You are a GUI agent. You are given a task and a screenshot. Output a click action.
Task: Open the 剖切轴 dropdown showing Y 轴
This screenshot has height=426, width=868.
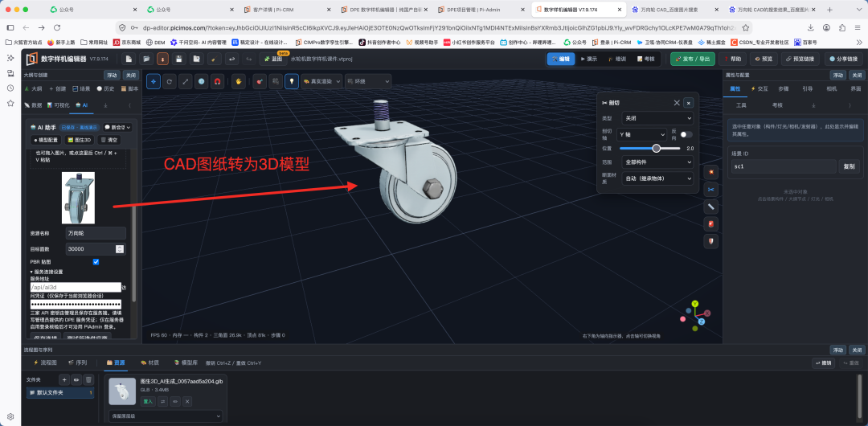tap(643, 134)
